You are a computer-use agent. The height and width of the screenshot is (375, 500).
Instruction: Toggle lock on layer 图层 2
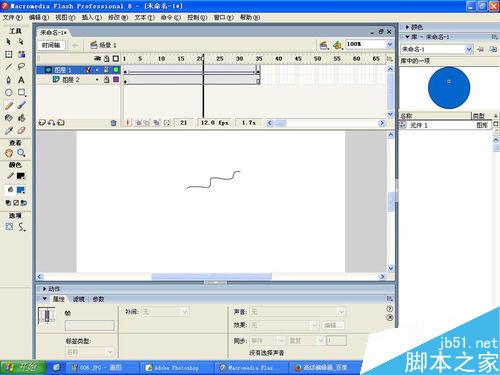[106, 80]
